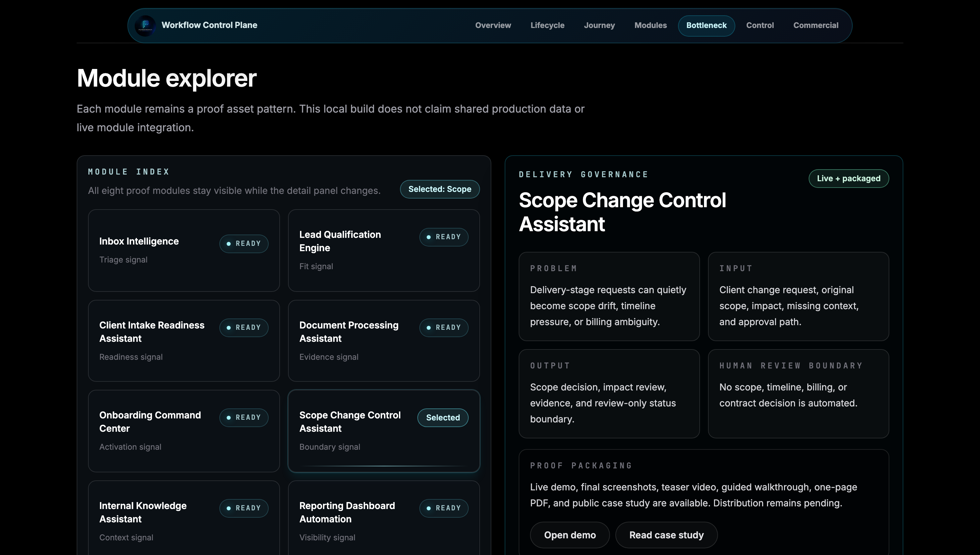Screen dimensions: 980x555
Task: Open the Control nav tab
Action: [x=760, y=26]
